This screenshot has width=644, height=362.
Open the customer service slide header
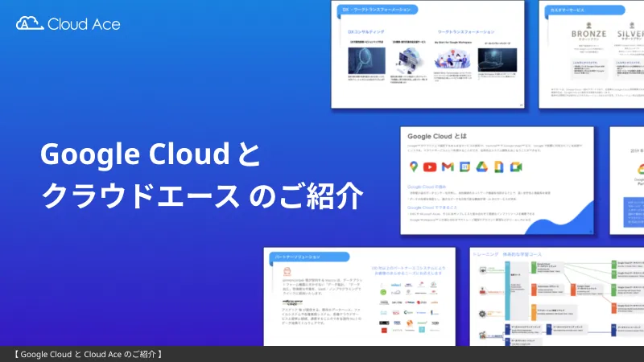click(569, 10)
